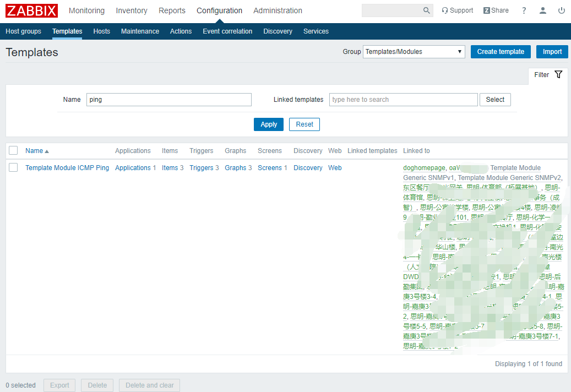Click the 'Displaying 1 of 1 found' text

click(529, 363)
